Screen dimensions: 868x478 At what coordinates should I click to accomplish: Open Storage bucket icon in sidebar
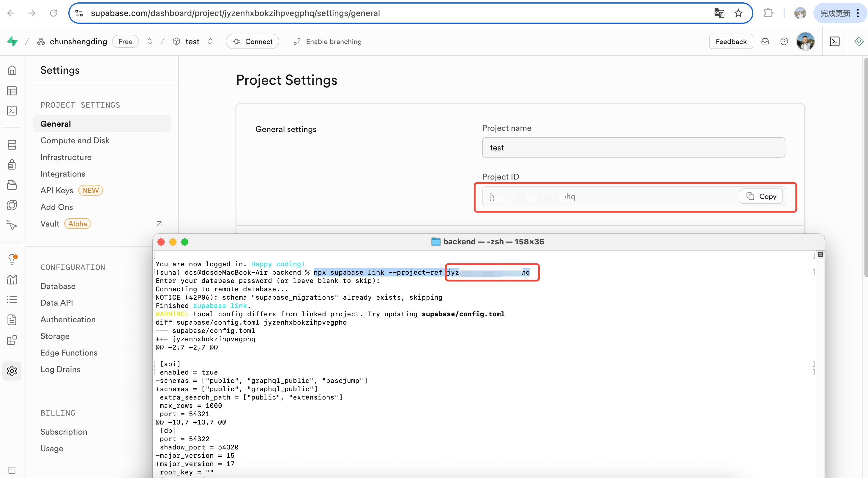click(x=12, y=185)
